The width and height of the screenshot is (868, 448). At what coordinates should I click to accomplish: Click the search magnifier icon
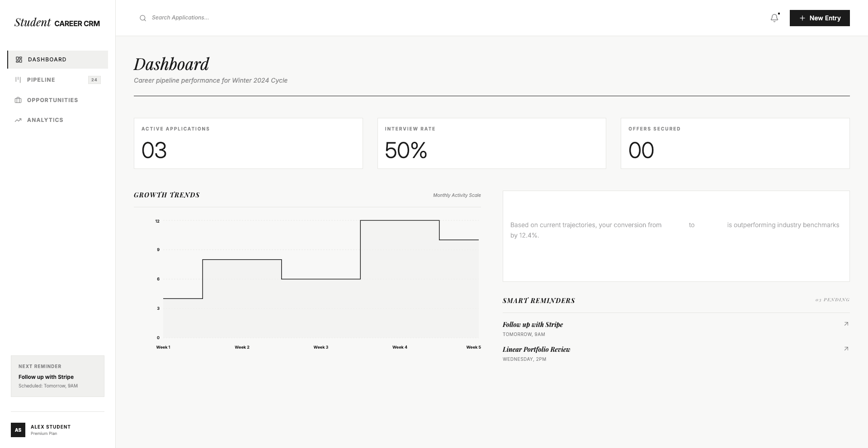tap(143, 18)
